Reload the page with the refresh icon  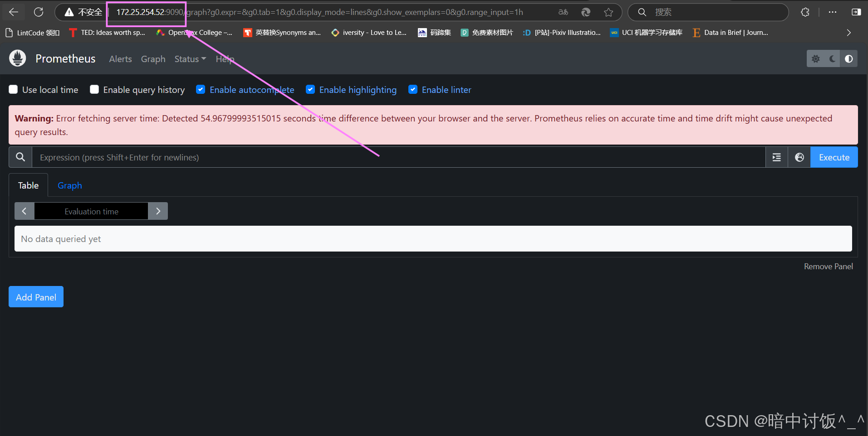point(39,12)
